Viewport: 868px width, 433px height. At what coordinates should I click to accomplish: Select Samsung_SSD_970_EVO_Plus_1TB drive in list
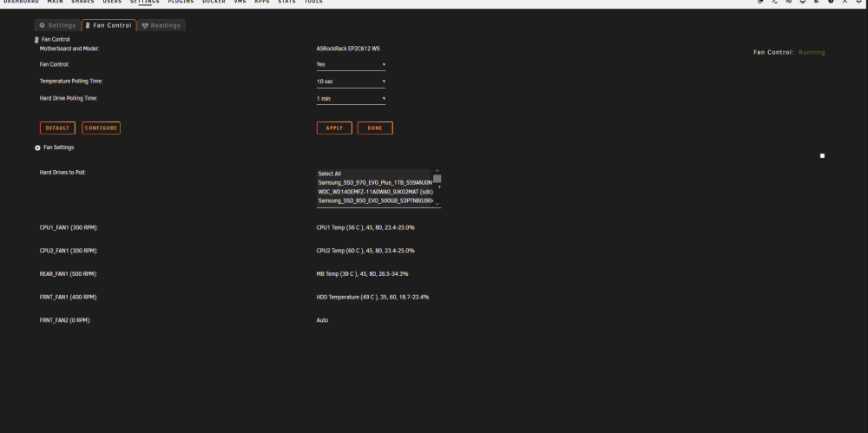[374, 182]
